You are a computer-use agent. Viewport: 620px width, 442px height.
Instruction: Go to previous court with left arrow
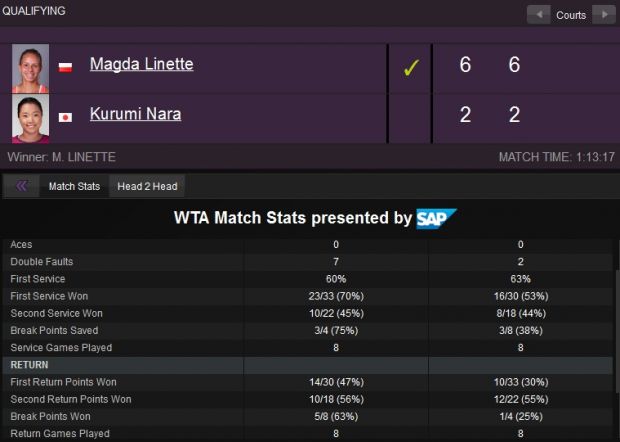coord(539,15)
